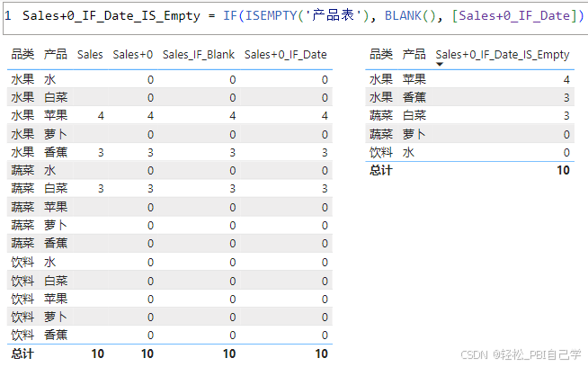Select 苹果 product cell in left table's 水果 row
The image size is (588, 367).
click(x=56, y=115)
